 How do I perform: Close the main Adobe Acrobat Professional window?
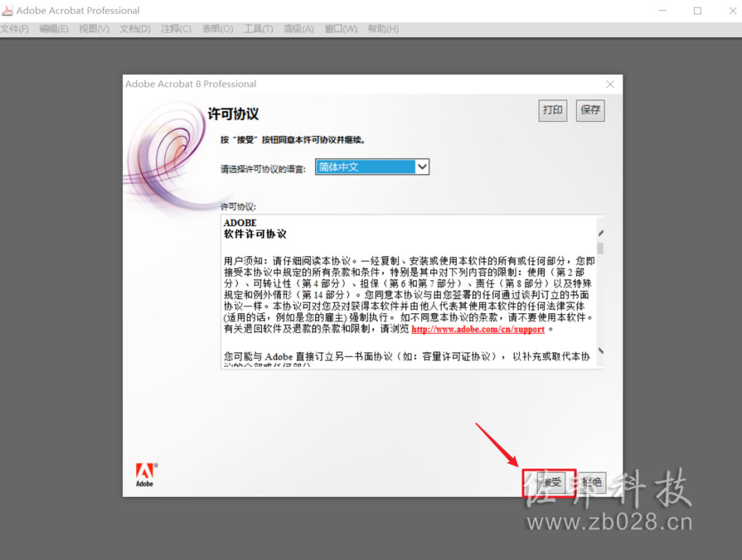coord(732,10)
